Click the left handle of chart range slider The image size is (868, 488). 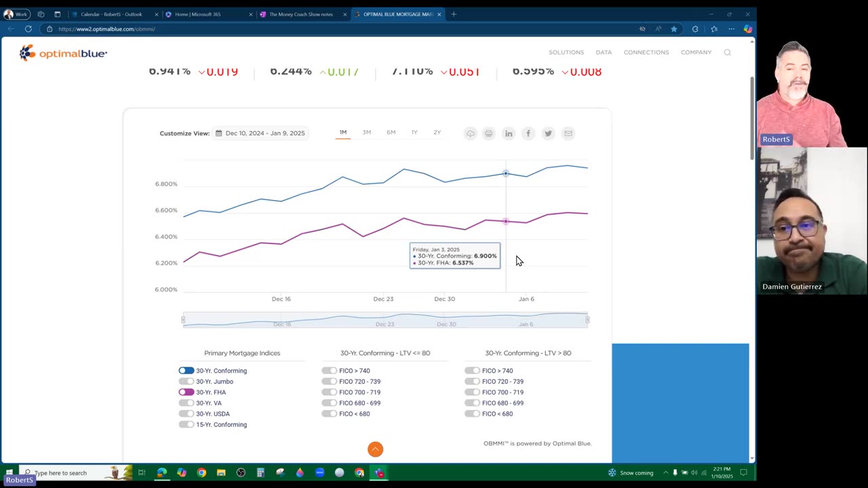pos(182,320)
